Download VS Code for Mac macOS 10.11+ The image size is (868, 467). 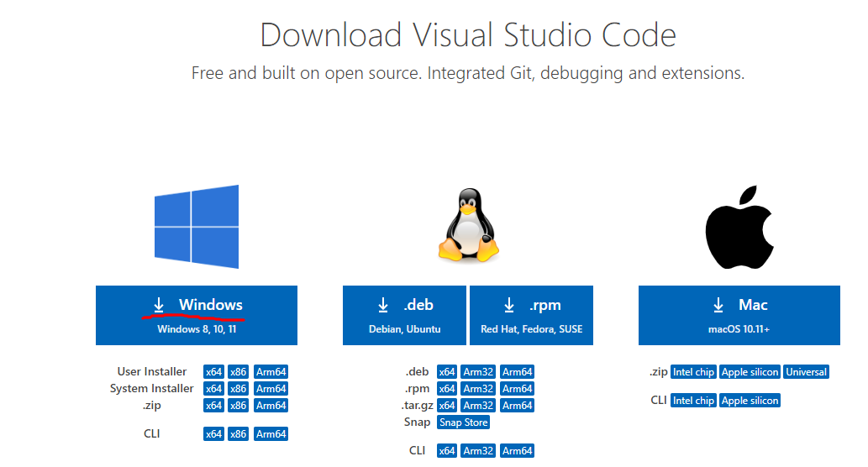(x=739, y=315)
